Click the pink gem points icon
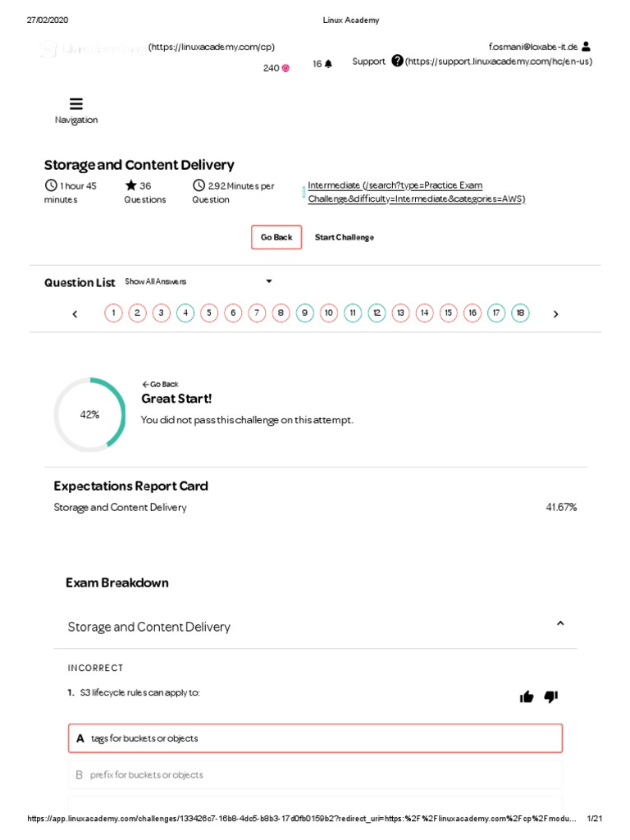The height and width of the screenshot is (840, 630). coord(285,68)
